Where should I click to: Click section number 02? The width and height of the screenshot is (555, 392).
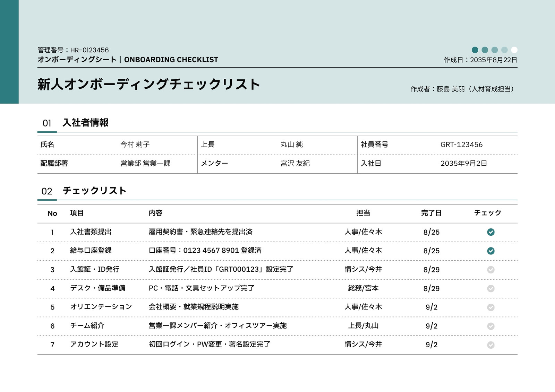47,191
